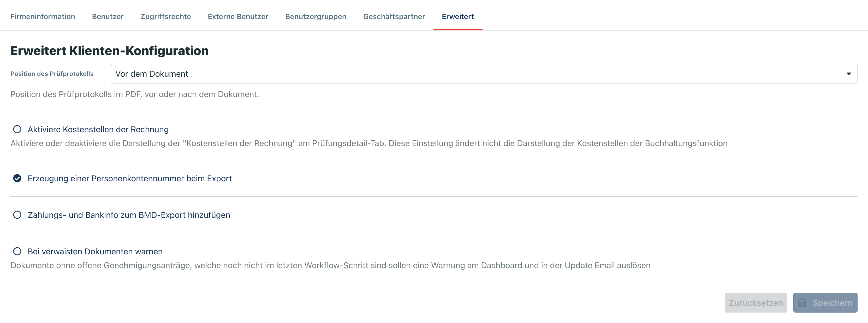Image resolution: width=868 pixels, height=323 pixels.
Task: Open the Benutzergruppen tab
Action: 316,16
